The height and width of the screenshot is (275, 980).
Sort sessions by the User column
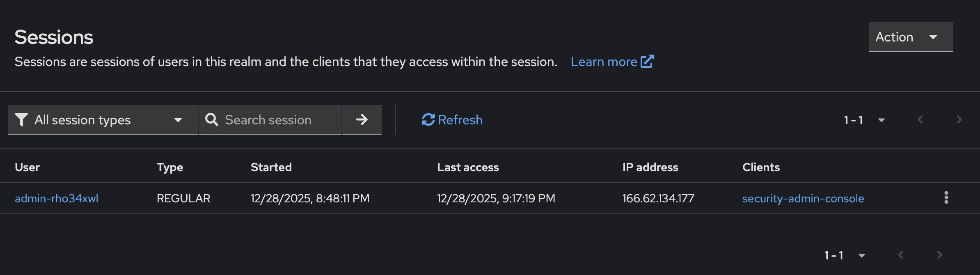pyautogui.click(x=27, y=167)
